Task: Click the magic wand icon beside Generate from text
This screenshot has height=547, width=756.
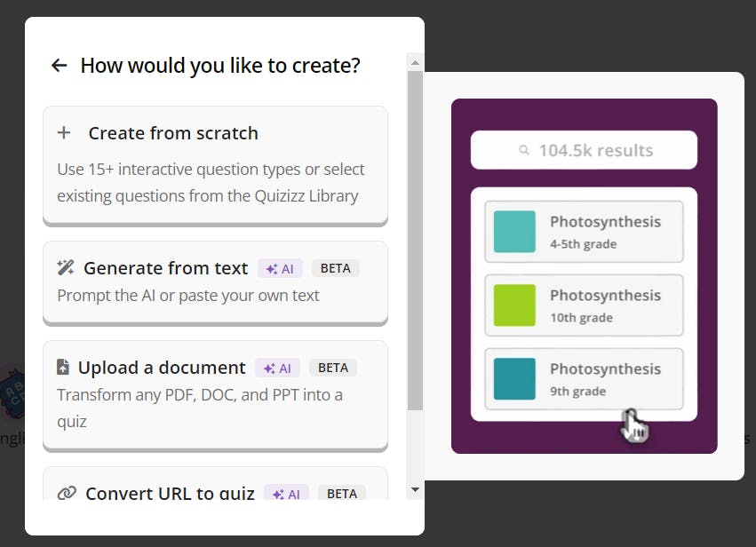Action: (65, 267)
